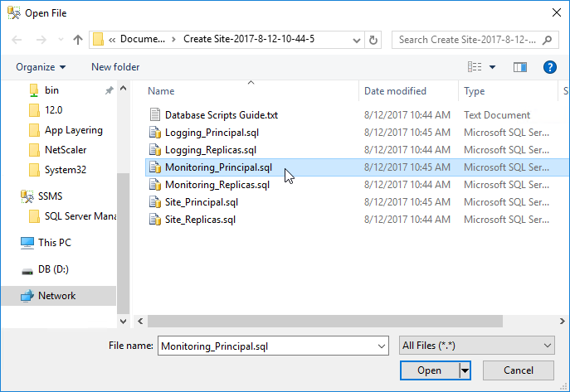Select the SSMS icon in navigation pane

tap(27, 196)
